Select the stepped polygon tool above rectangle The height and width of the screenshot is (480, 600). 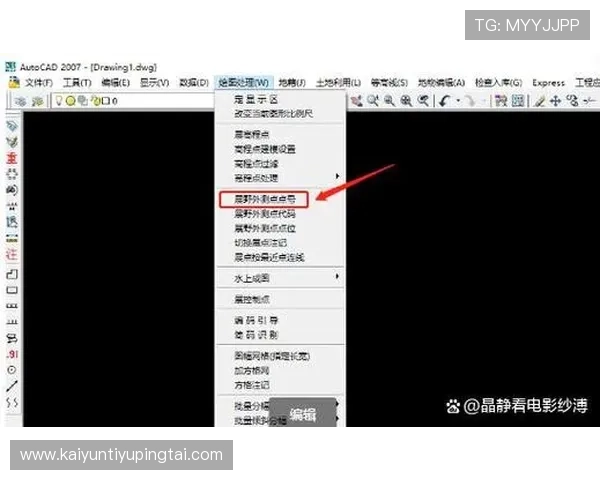[x=12, y=274]
